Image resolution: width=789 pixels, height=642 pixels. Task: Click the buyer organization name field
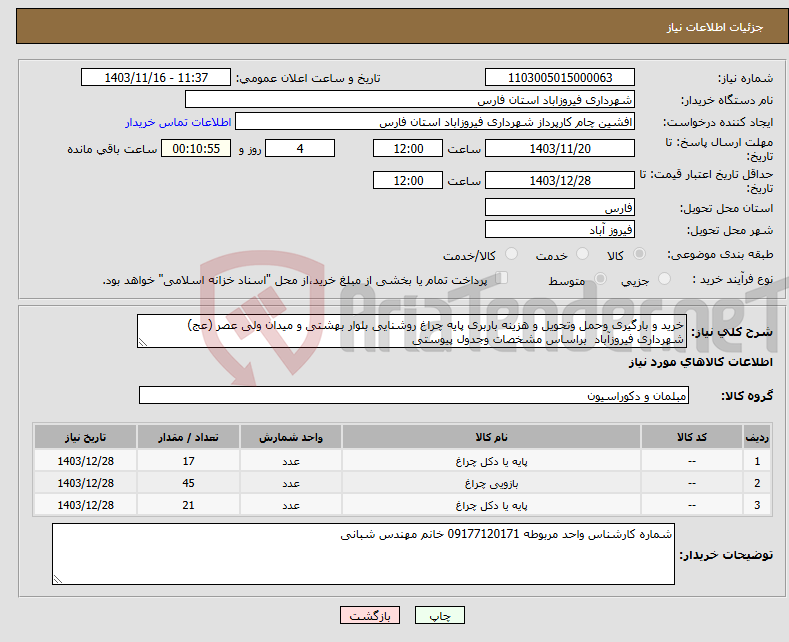(410, 100)
